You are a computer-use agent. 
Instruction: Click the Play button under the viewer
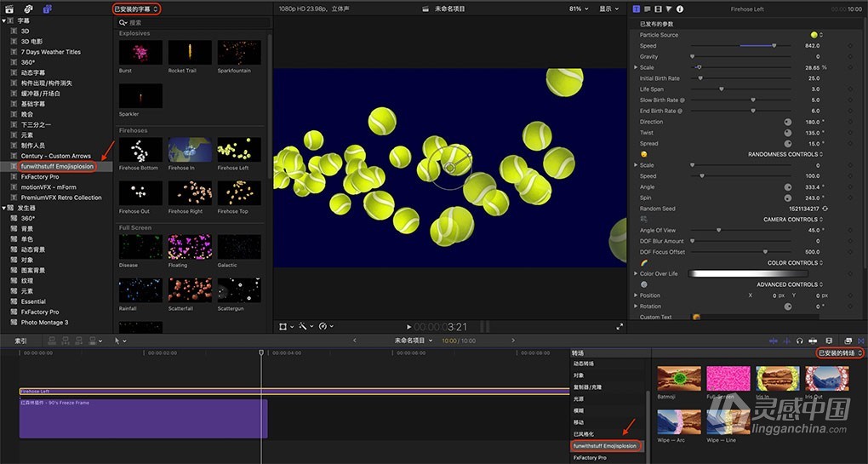click(408, 327)
